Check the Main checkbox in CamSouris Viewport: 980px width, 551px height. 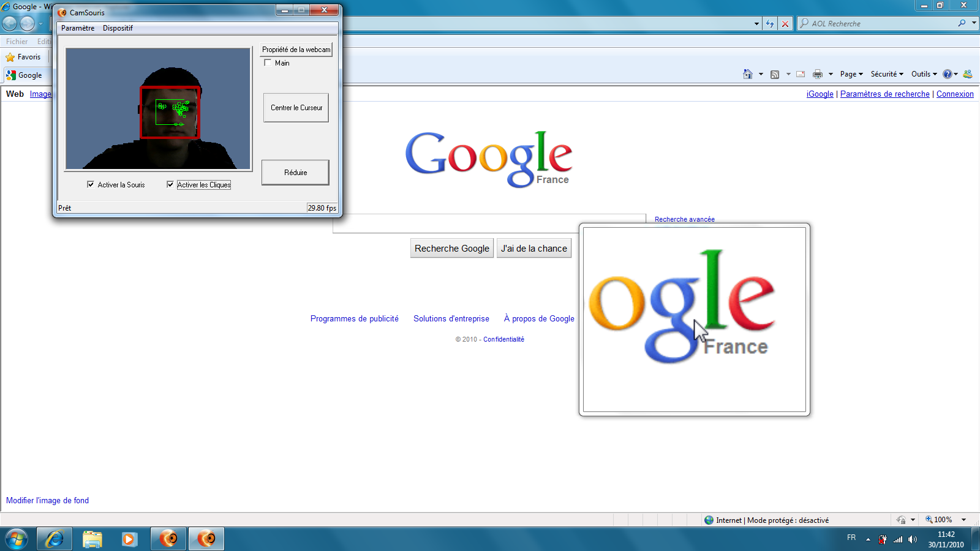(268, 62)
